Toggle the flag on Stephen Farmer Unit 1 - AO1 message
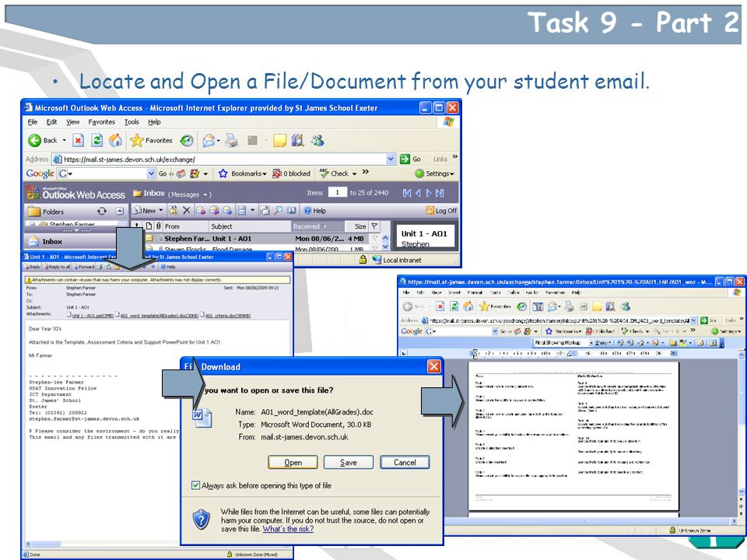 click(375, 239)
